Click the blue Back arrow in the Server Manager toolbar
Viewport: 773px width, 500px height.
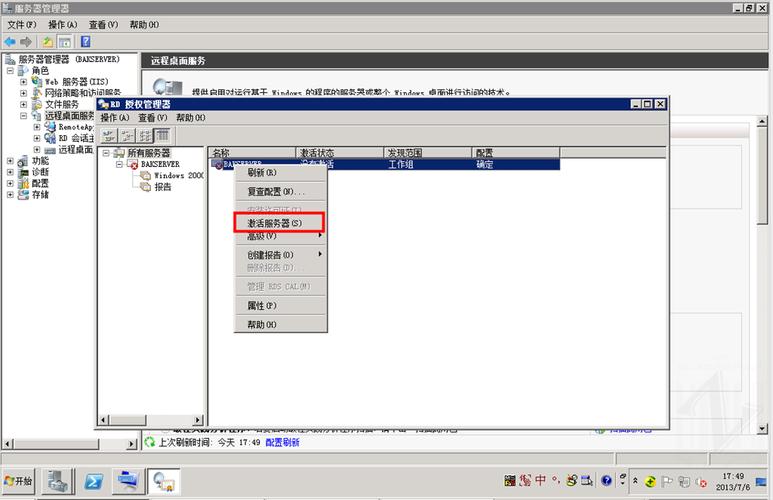(10, 42)
